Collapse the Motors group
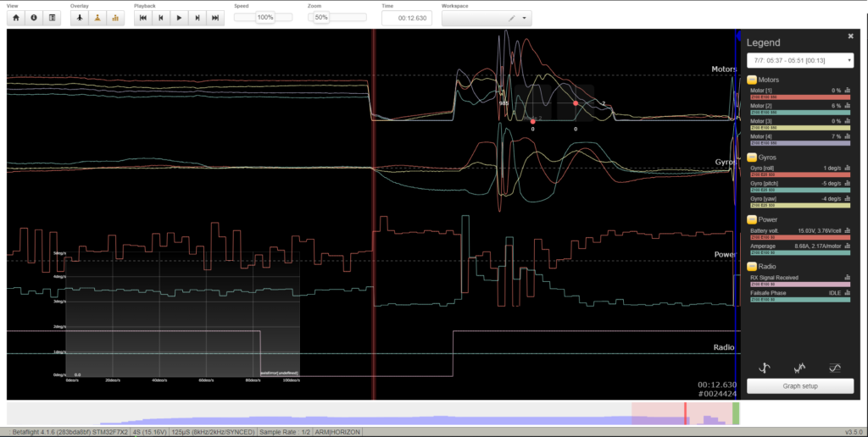 click(752, 80)
